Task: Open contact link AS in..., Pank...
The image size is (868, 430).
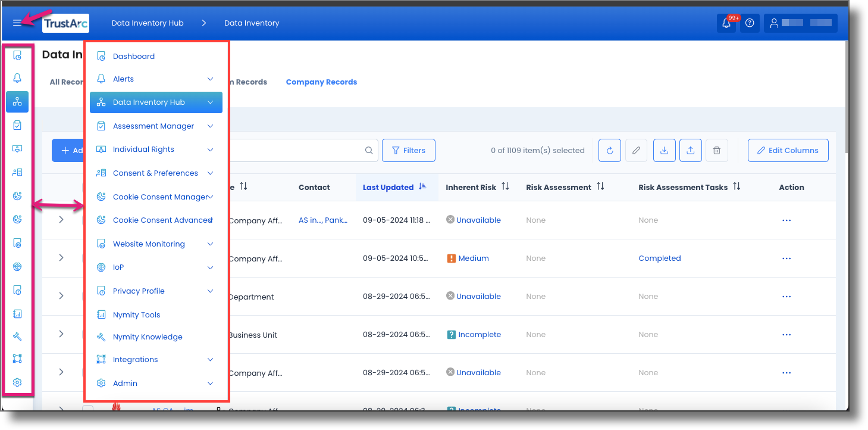Action: 323,220
